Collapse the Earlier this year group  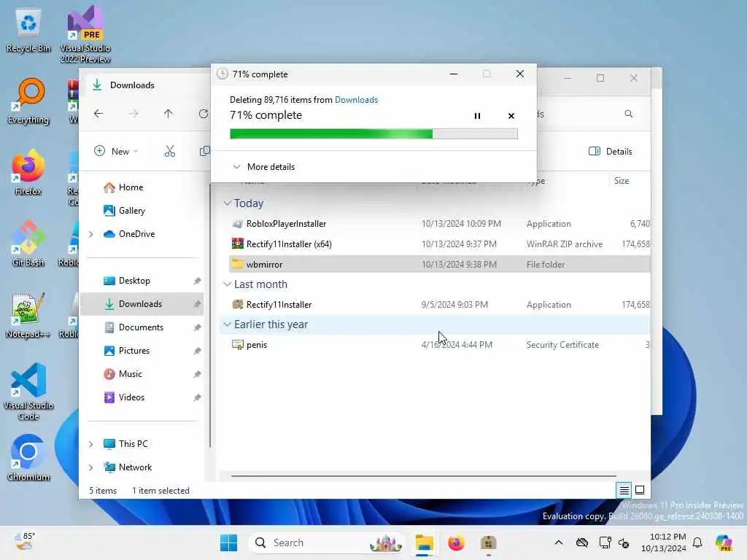coord(228,324)
